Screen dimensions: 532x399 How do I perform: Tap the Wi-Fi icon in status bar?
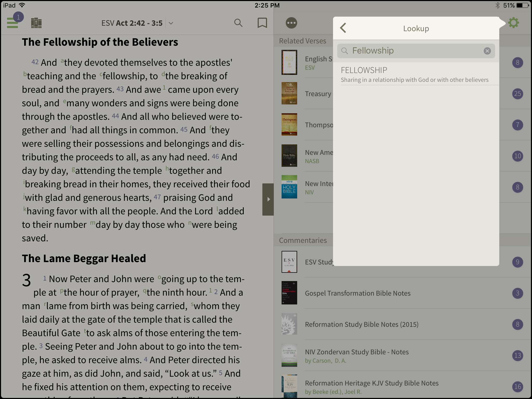pos(22,5)
